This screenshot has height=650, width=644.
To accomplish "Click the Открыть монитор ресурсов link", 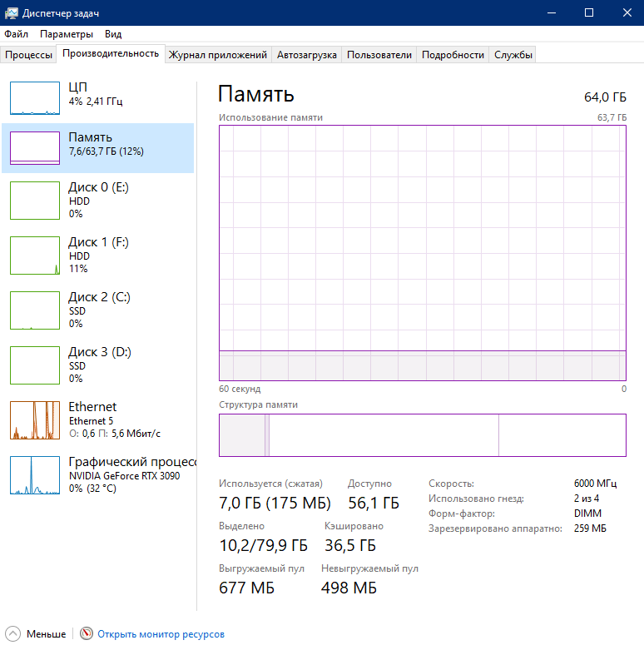I will click(x=161, y=634).
